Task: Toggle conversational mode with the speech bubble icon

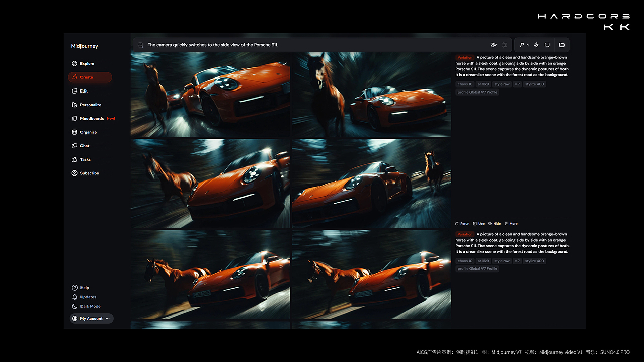Action: [547, 45]
